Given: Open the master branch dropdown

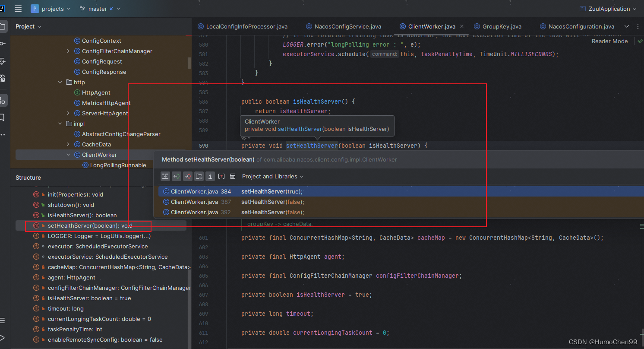Looking at the screenshot, I should tap(100, 9).
